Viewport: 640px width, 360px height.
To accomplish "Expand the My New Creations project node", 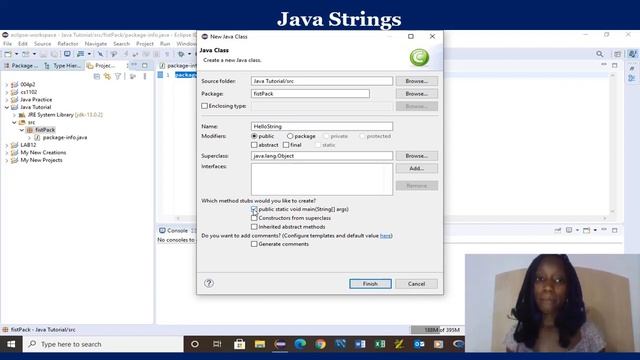I will tap(7, 153).
